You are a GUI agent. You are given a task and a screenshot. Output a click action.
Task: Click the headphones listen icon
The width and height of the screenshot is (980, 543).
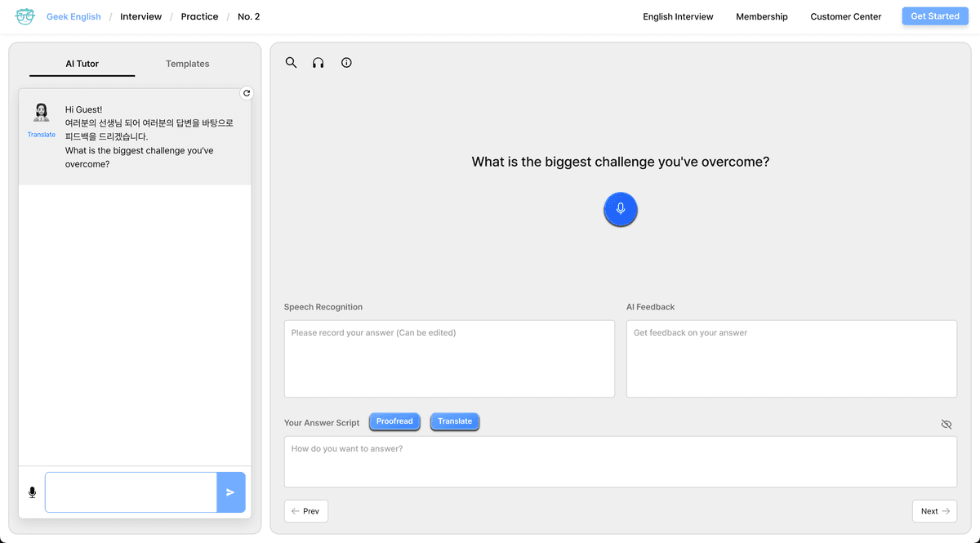click(x=318, y=63)
